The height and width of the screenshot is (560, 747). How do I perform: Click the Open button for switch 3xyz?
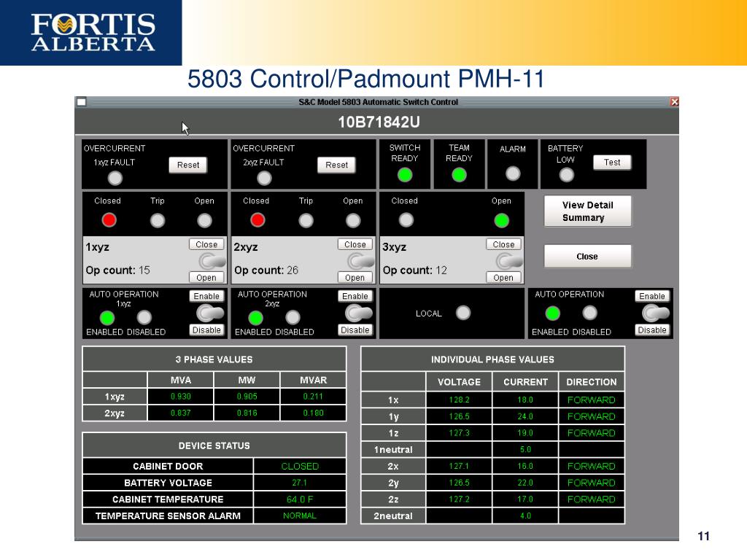tap(503, 278)
